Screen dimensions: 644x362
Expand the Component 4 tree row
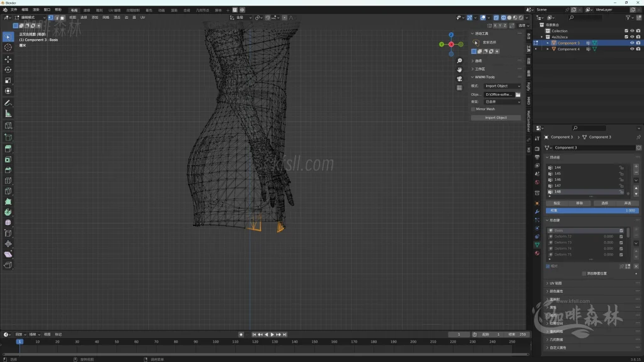[548, 49]
